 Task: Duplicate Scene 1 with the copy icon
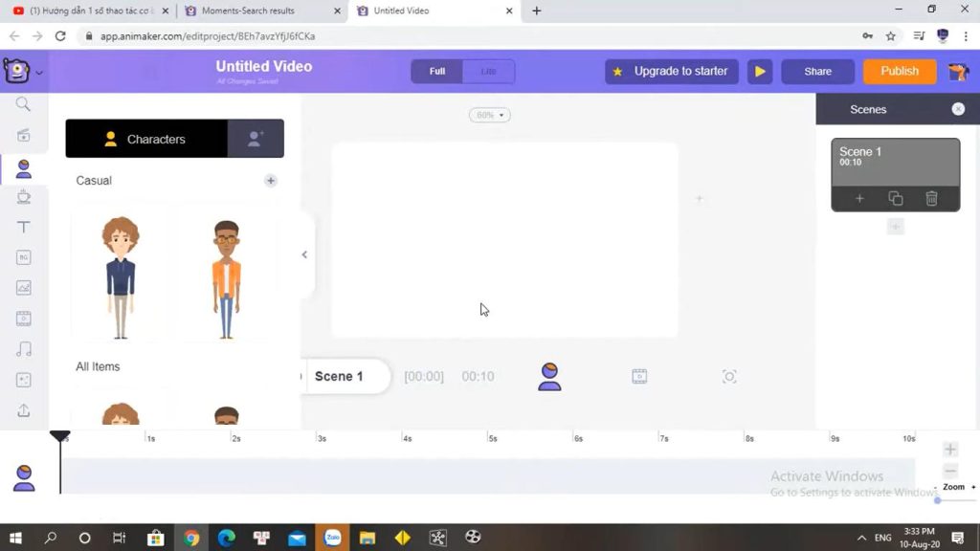[896, 198]
